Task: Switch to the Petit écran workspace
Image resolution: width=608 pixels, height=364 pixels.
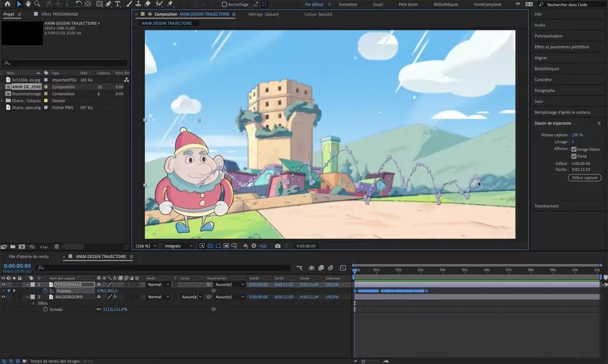Action: pyautogui.click(x=408, y=4)
